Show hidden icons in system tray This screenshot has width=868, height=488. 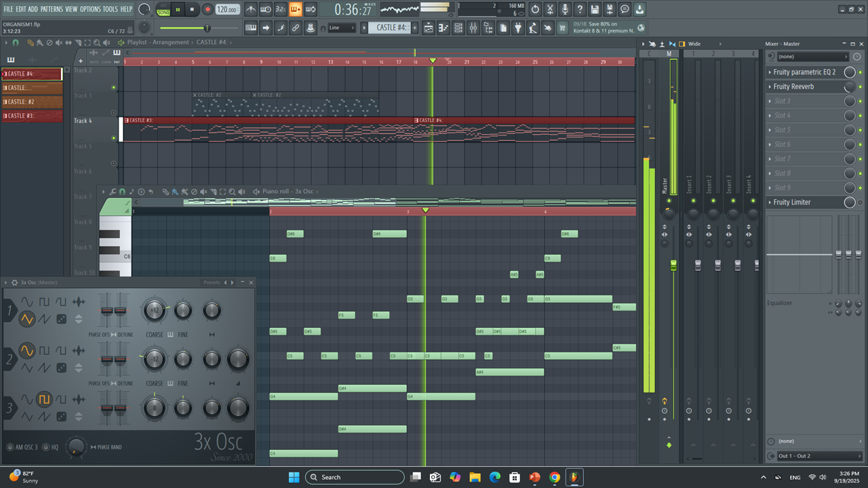[764, 477]
